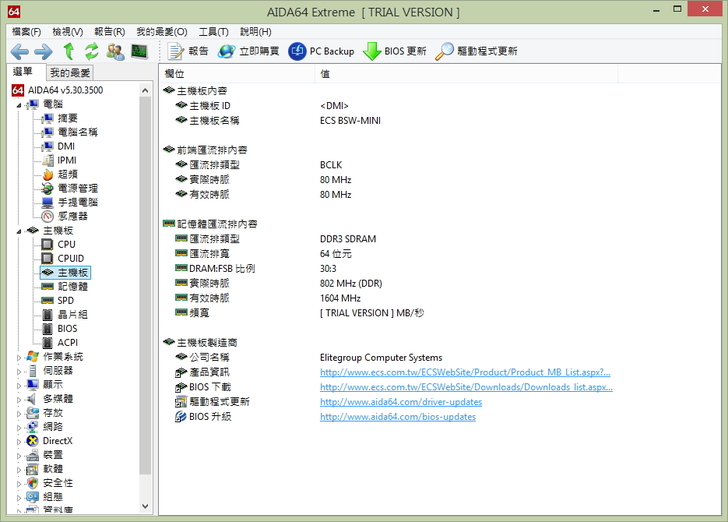Click the tree panel scroll-down arrow
Viewport: 728px width, 522px height.
point(146,506)
